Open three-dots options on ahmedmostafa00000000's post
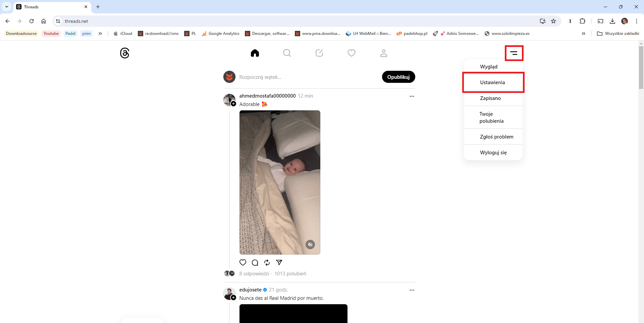The width and height of the screenshot is (644, 323). [412, 96]
